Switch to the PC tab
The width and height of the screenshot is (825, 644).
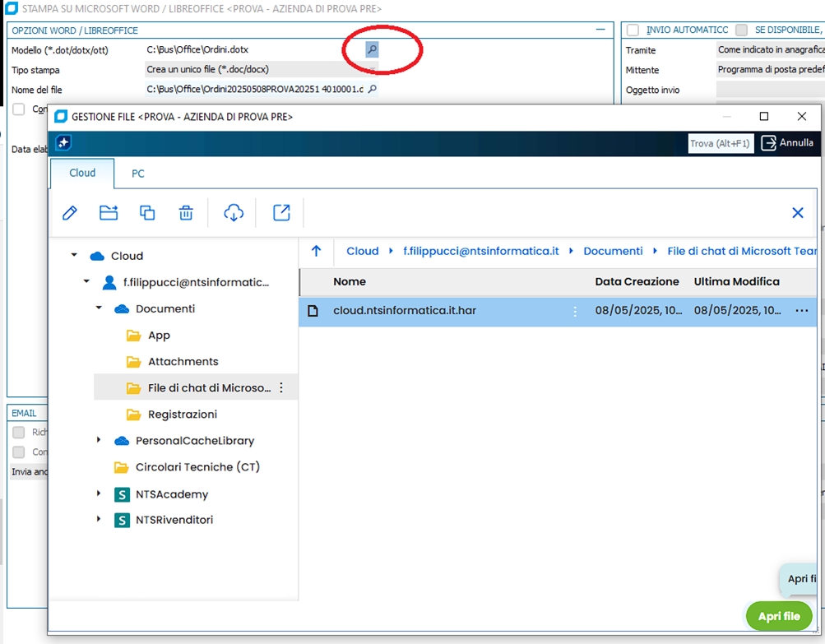(x=138, y=174)
